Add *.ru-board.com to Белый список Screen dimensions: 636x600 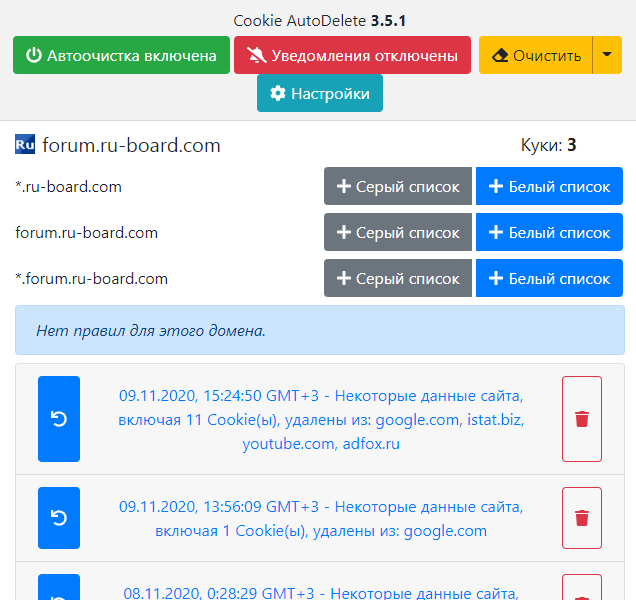tap(549, 186)
